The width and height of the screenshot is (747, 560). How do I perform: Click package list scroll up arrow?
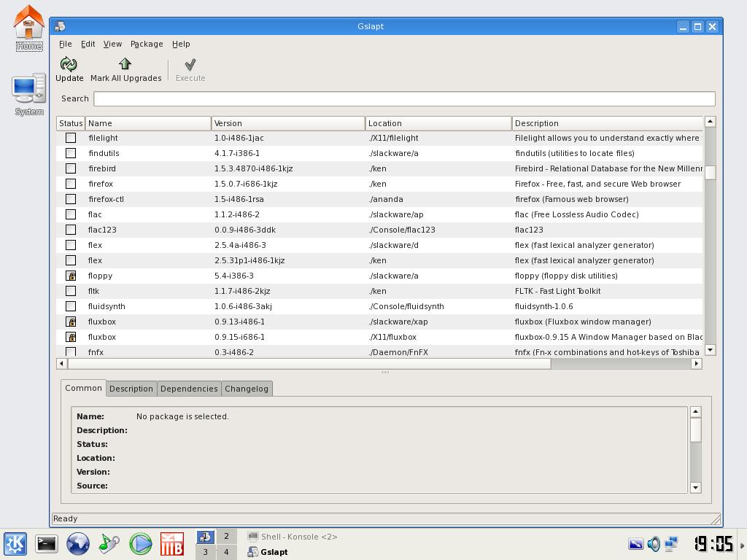click(710, 122)
